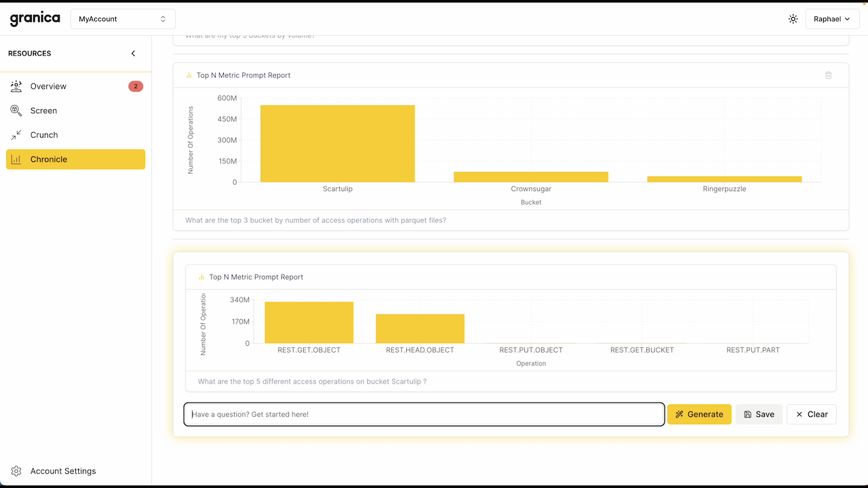This screenshot has width=868, height=488.
Task: Open the Raphael user menu
Action: point(831,19)
